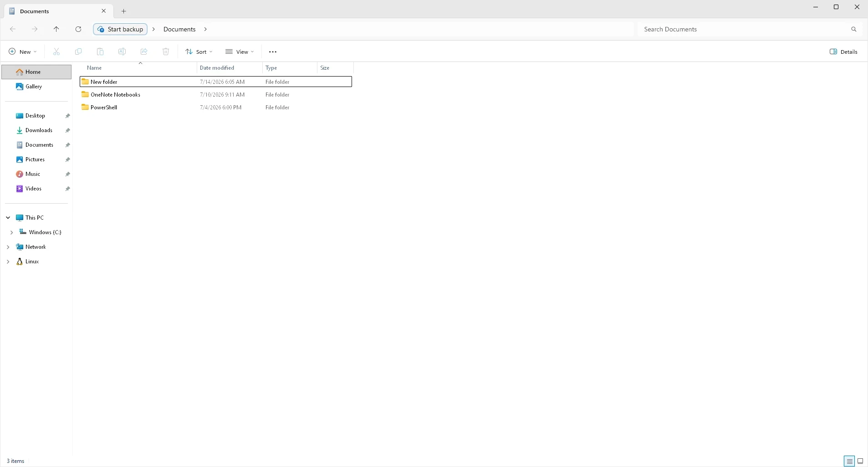This screenshot has height=467, width=868.
Task: Click the 7/4/2026 6:00 PM date cell
Action: click(221, 108)
